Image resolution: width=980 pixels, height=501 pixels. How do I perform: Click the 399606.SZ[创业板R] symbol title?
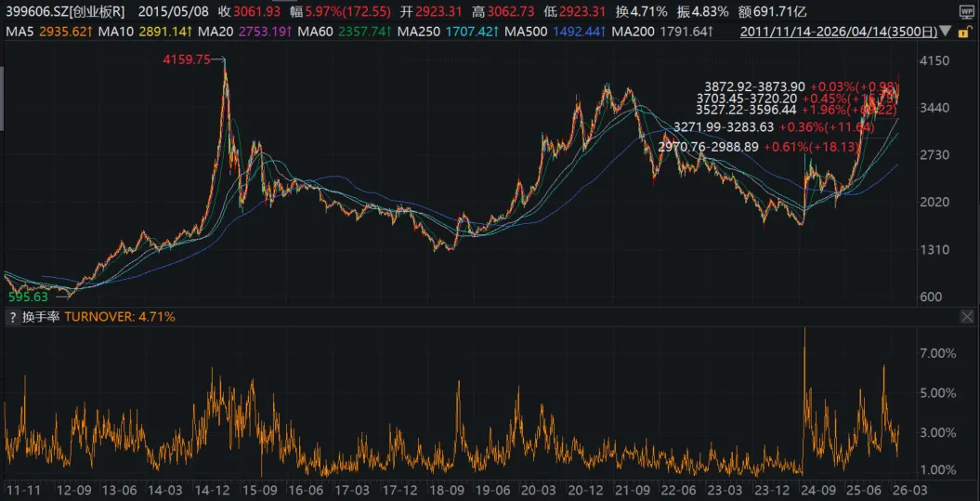65,11
